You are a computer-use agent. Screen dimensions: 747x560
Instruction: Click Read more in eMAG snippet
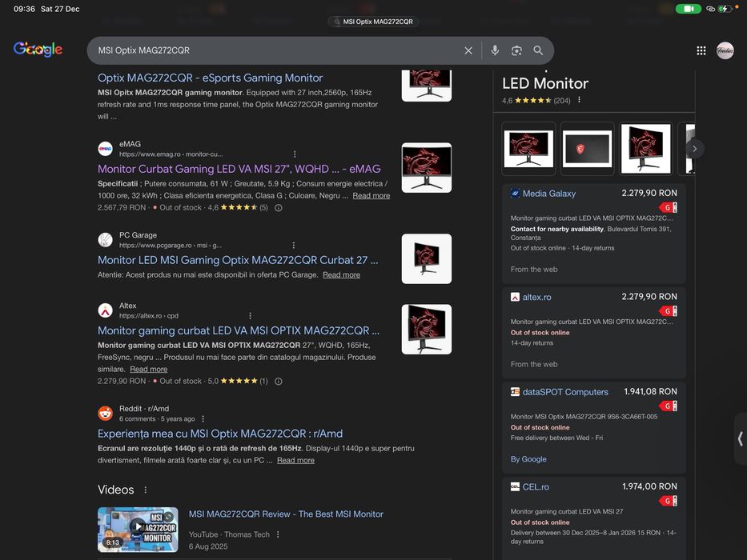[x=371, y=196]
